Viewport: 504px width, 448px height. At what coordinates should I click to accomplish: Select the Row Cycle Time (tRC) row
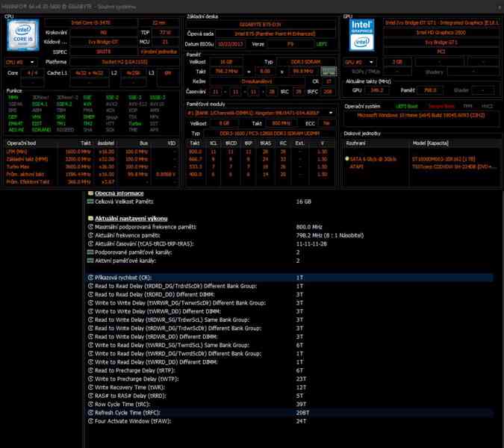coord(224,404)
